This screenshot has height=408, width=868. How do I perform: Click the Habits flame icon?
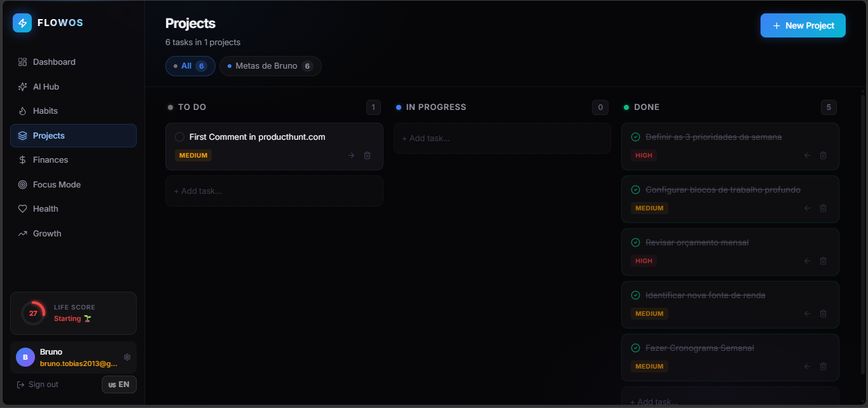22,111
